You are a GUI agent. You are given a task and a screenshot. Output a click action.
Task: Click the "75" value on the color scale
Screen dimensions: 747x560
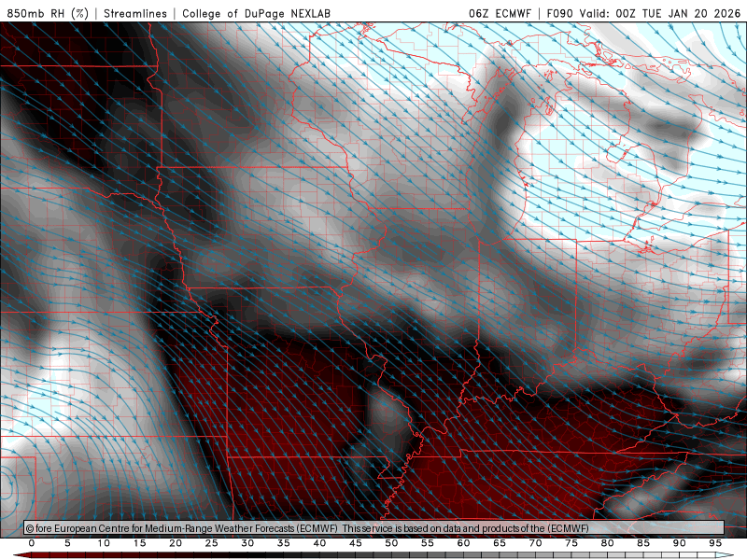pyautogui.click(x=571, y=543)
